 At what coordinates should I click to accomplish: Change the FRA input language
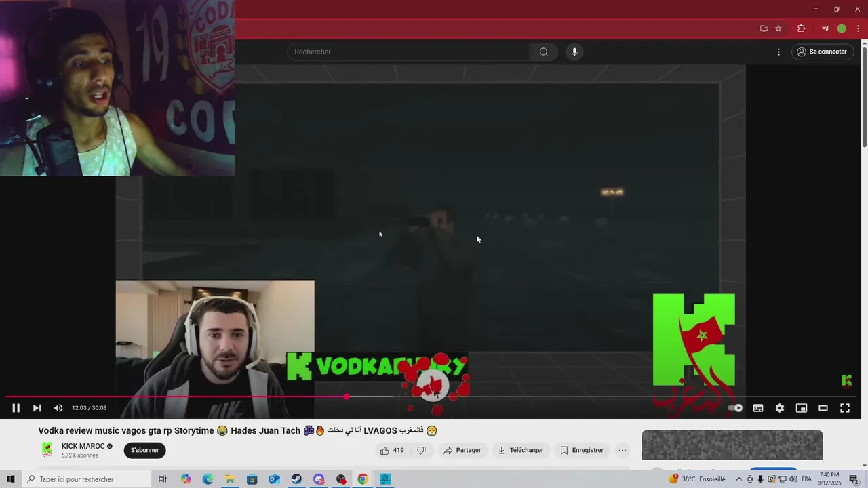coord(807,479)
